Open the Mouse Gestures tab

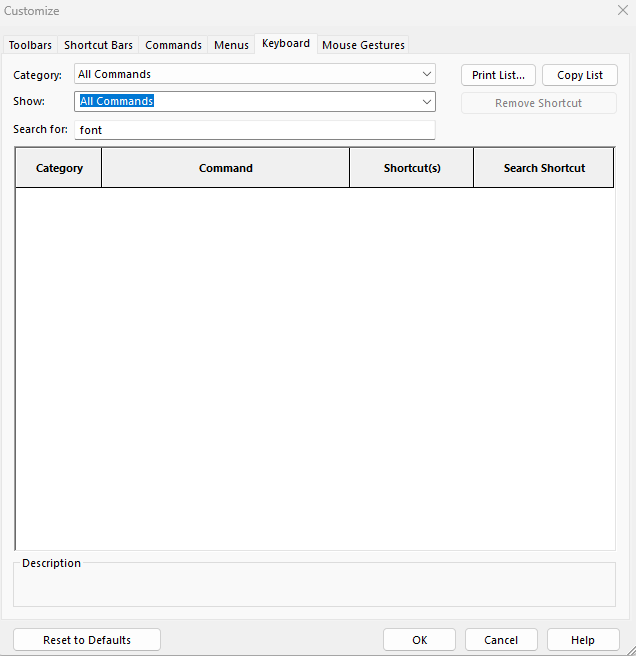tap(363, 45)
